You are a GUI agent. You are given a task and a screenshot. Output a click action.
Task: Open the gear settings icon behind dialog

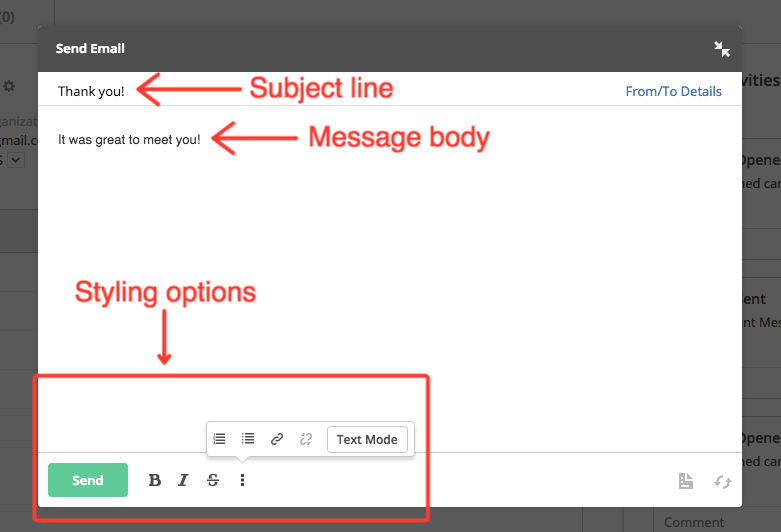9,87
